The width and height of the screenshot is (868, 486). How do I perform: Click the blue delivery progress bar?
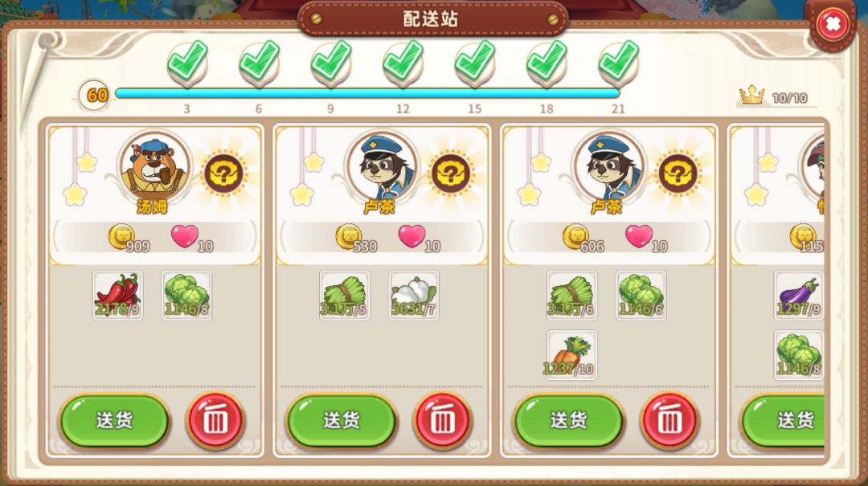367,93
